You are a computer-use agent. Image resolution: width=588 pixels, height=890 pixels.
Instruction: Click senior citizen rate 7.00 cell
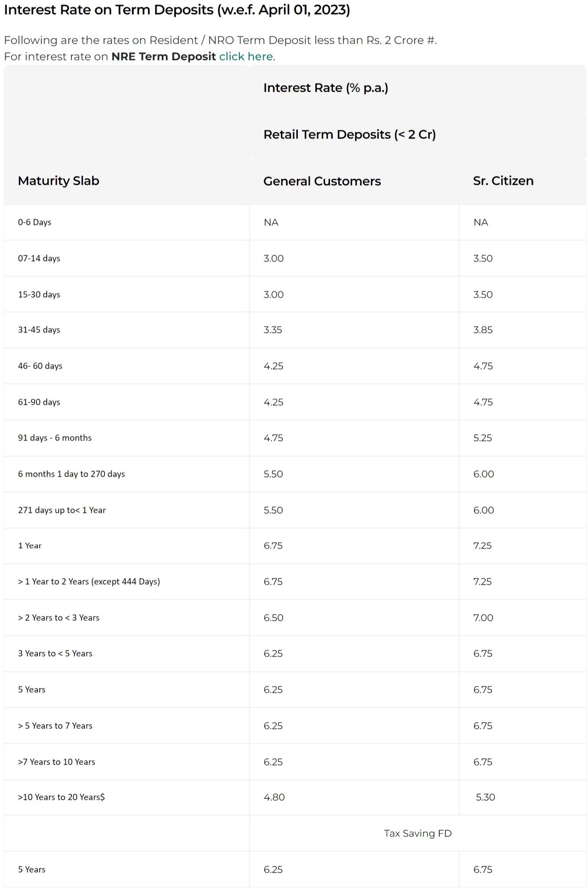click(x=483, y=618)
